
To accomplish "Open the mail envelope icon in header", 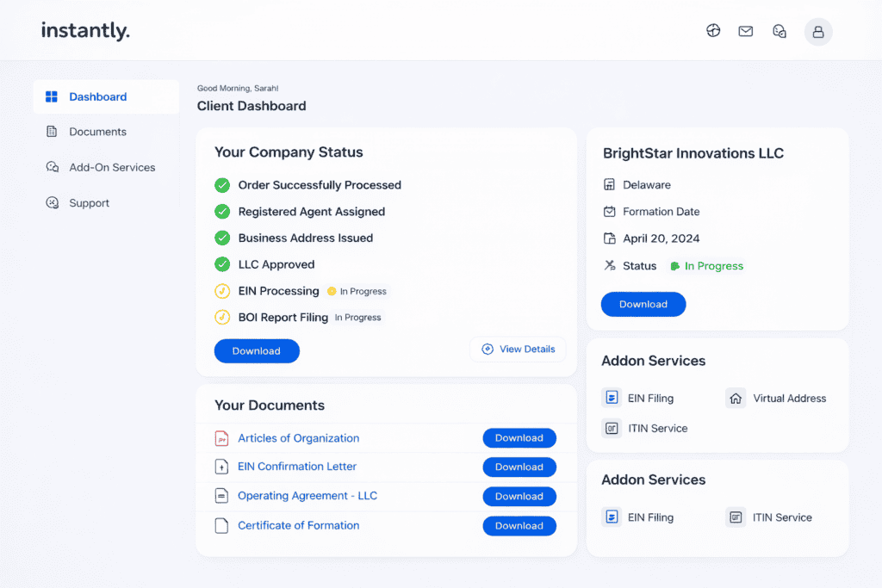I will click(746, 30).
